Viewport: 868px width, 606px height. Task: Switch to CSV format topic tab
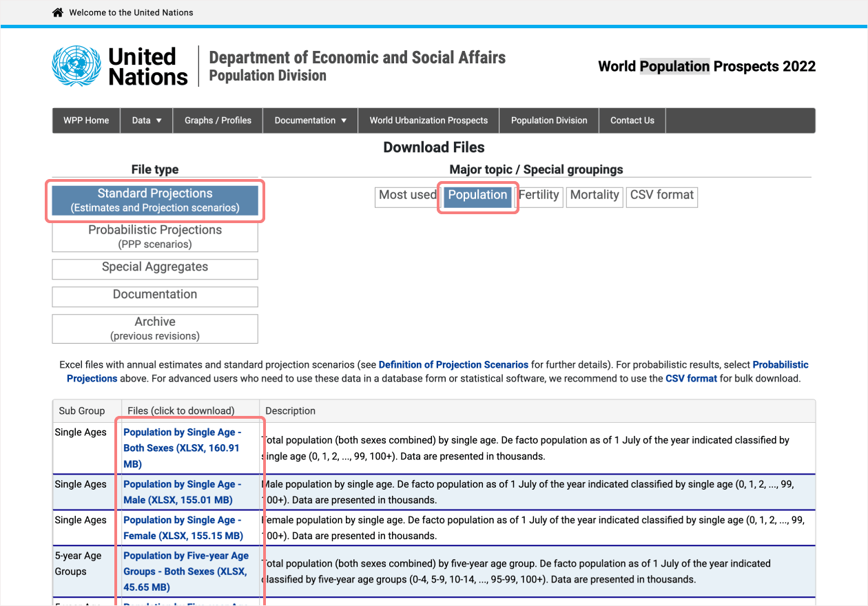pos(662,196)
